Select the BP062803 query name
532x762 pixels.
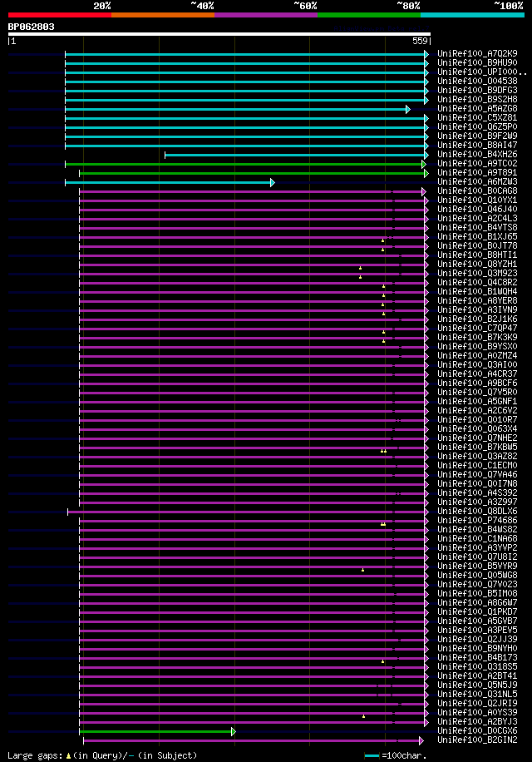point(31,27)
